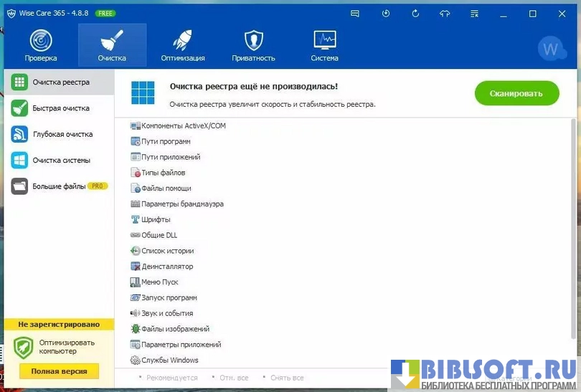Switch to the Оптимизация rocket tab
This screenshot has width=581, height=392.
pos(183,45)
